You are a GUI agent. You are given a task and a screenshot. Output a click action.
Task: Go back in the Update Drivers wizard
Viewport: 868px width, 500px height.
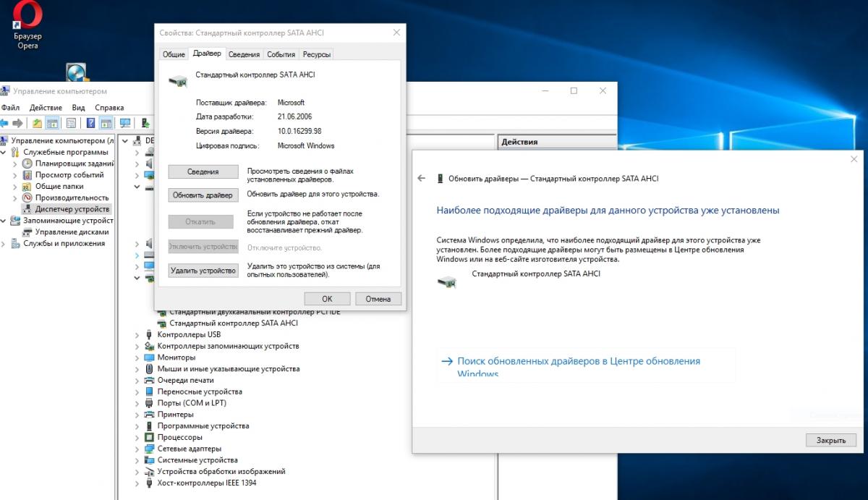422,178
